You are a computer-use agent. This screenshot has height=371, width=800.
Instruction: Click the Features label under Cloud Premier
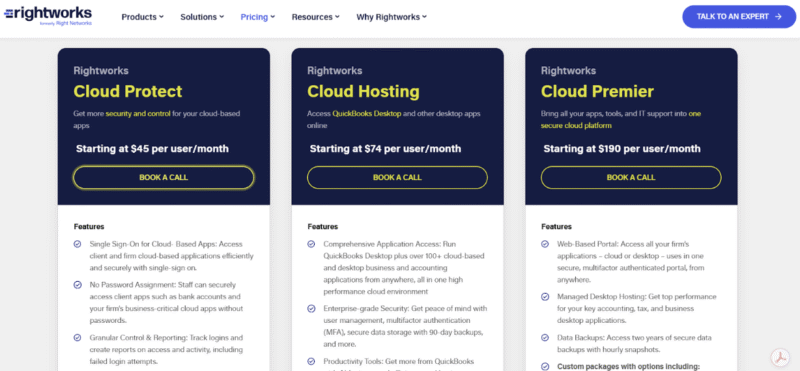[556, 227]
